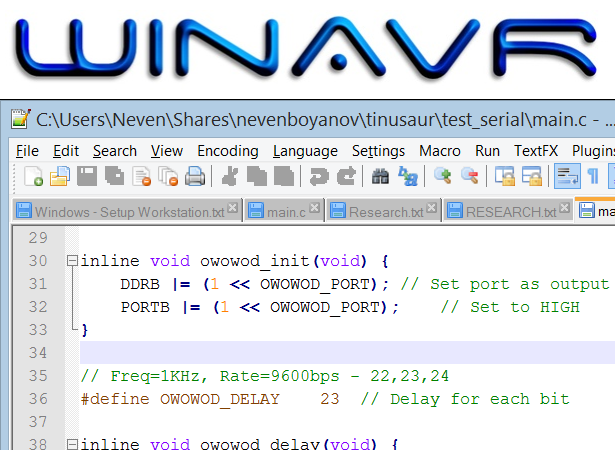Toggle word wrap
This screenshot has height=450, width=615.
(x=567, y=176)
